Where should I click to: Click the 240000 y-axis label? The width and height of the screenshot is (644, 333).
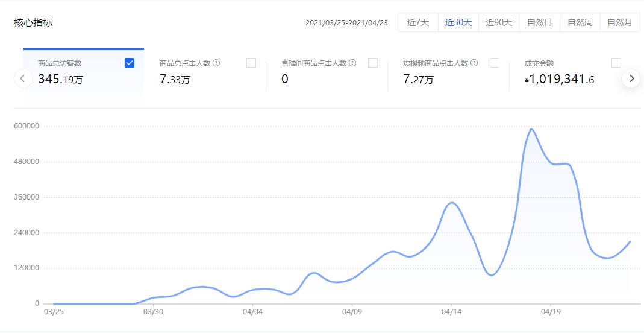[x=27, y=233]
